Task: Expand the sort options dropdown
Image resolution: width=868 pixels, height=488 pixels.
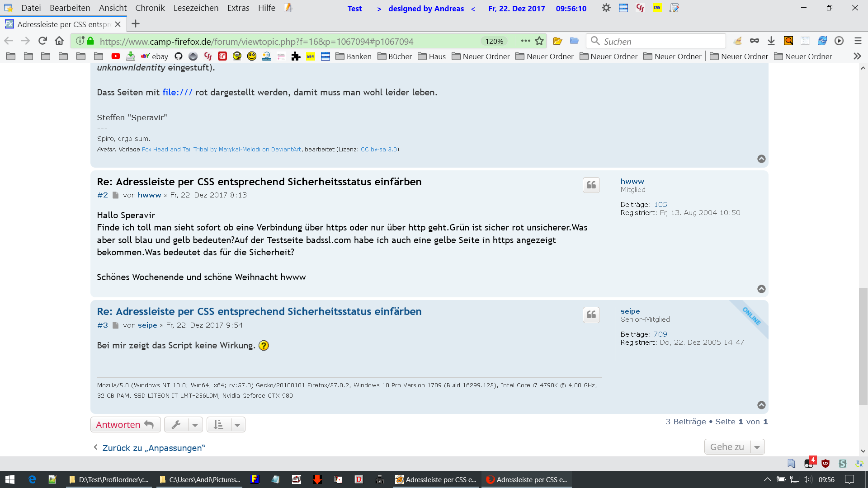Action: tap(226, 425)
